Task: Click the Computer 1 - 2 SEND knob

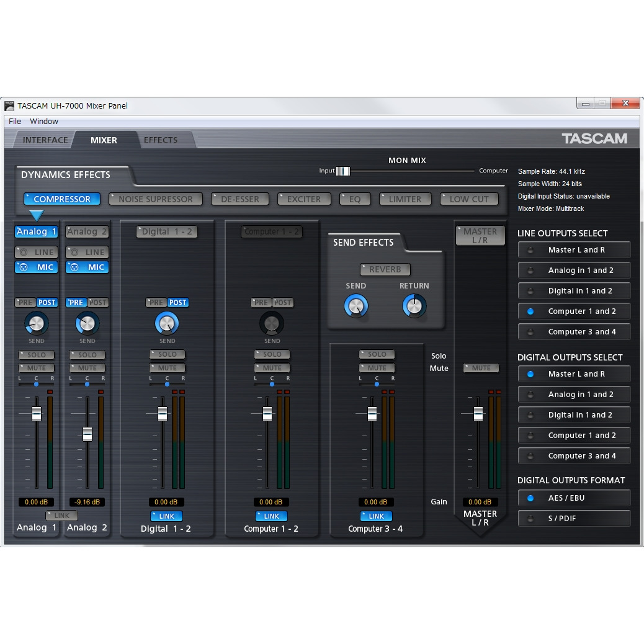Action: tap(272, 324)
